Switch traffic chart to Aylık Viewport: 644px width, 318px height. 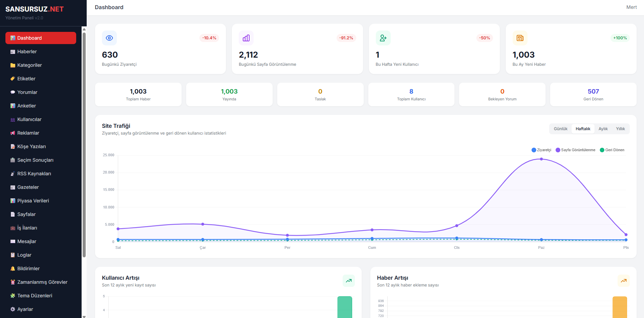[603, 129]
